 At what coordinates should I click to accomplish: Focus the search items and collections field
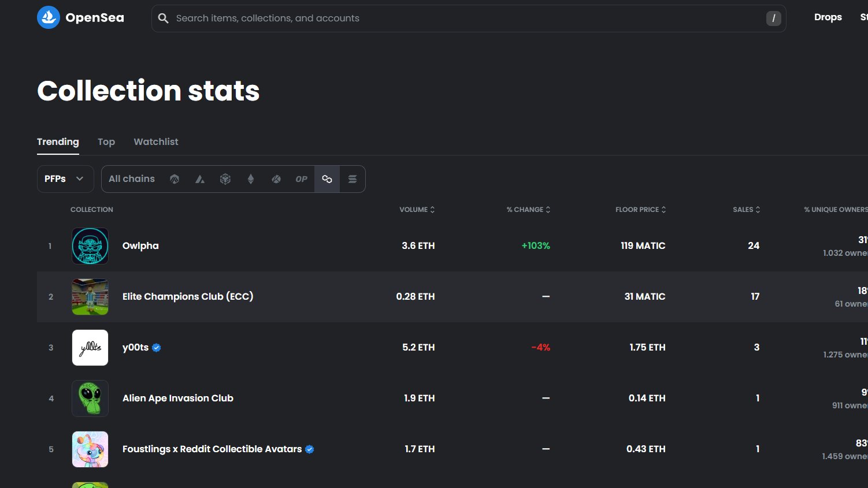click(x=469, y=18)
